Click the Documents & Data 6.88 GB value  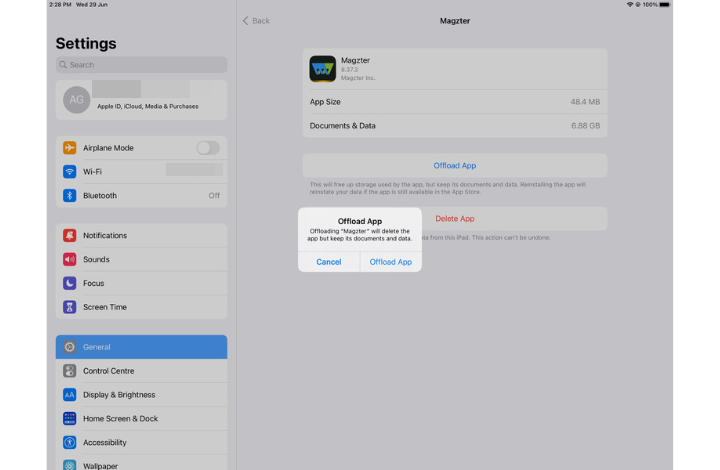(585, 126)
